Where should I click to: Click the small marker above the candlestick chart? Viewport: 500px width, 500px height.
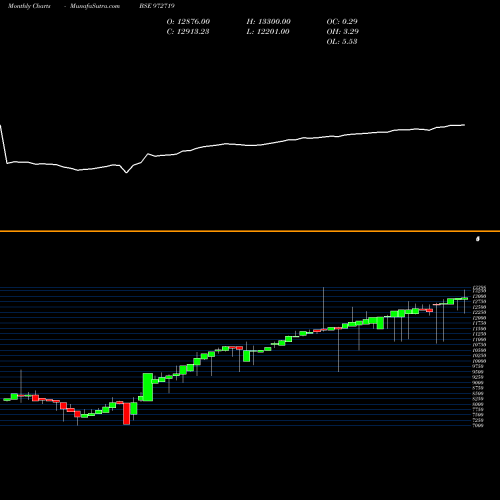tap(478, 239)
